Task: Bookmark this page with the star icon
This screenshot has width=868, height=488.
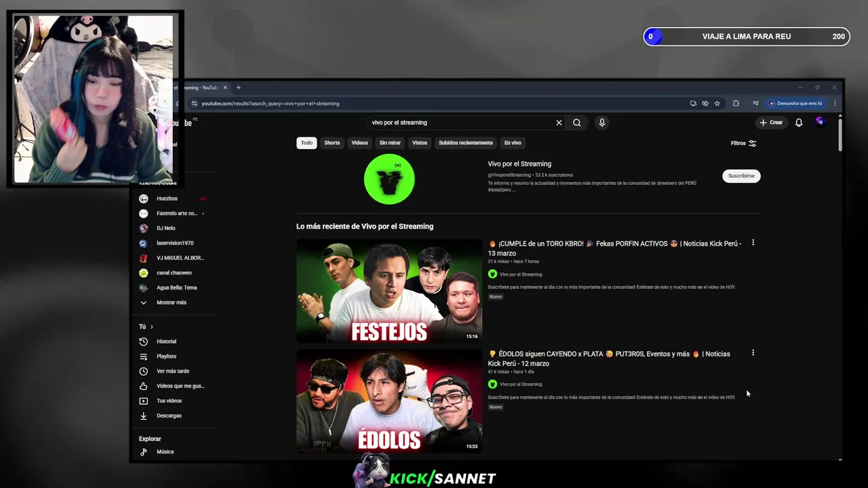Action: (x=717, y=104)
